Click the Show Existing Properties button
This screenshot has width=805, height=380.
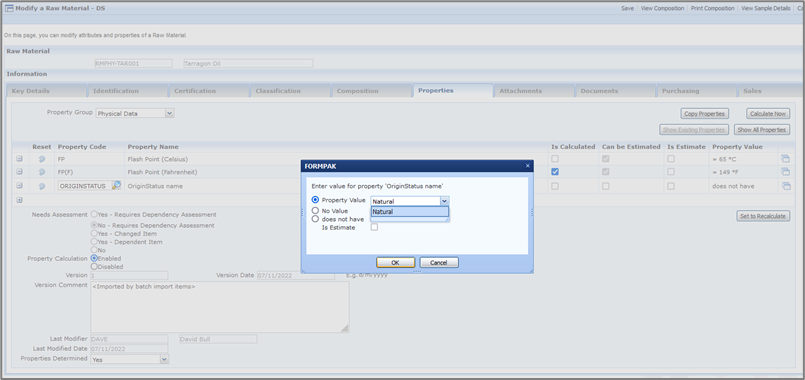coord(694,130)
